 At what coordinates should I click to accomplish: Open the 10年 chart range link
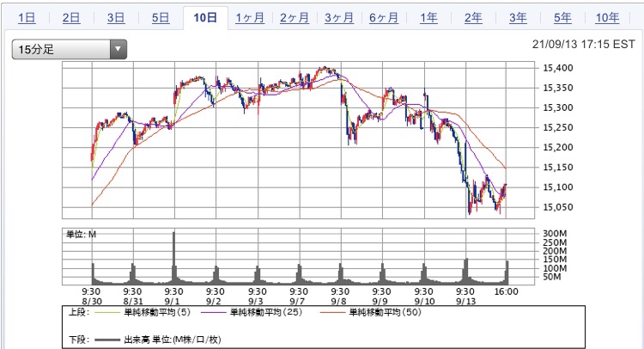[607, 18]
